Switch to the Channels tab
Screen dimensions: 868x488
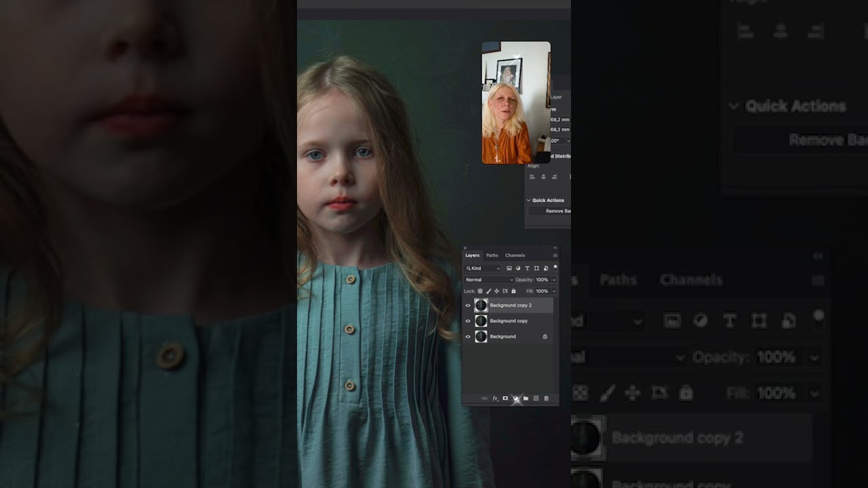click(x=515, y=256)
